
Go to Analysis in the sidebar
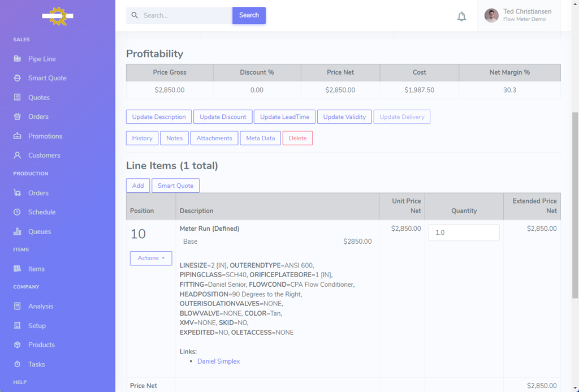click(41, 307)
